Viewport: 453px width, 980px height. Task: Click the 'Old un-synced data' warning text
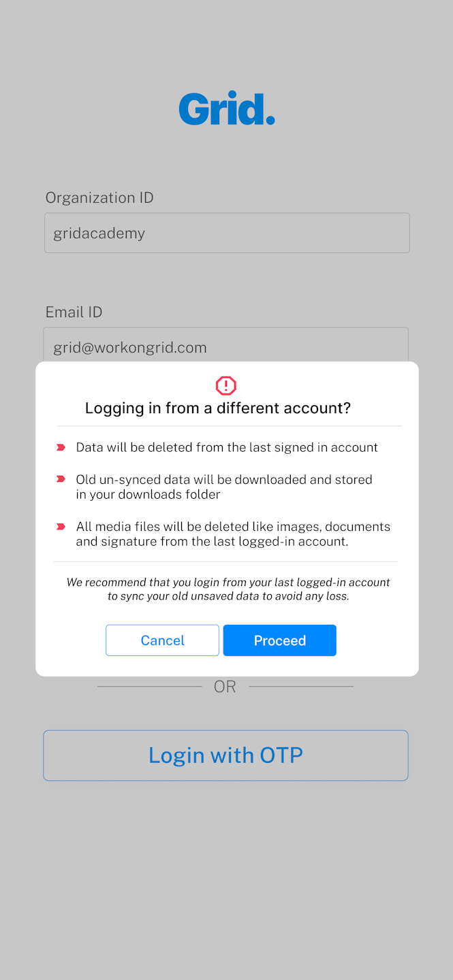click(224, 487)
